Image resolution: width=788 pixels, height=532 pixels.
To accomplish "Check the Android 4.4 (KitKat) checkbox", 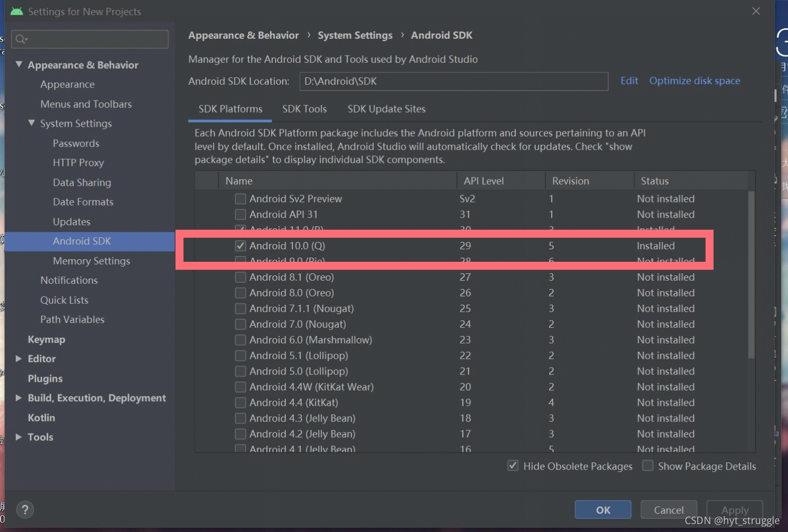I will click(x=240, y=403).
